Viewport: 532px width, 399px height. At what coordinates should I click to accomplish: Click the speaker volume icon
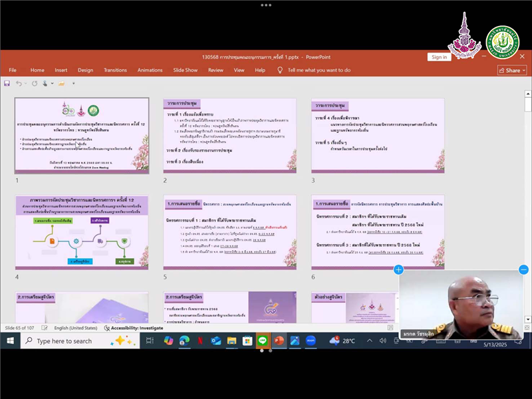pyautogui.click(x=383, y=340)
